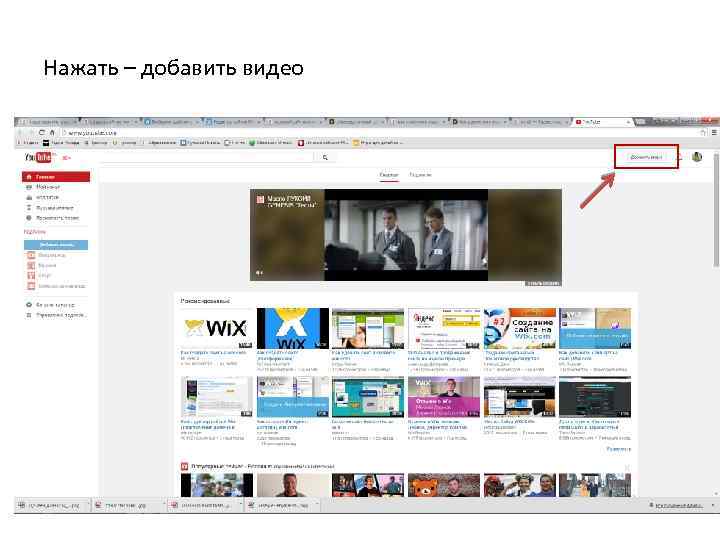
Task: Open the second downloaded file in downloads bar
Action: 122,506
